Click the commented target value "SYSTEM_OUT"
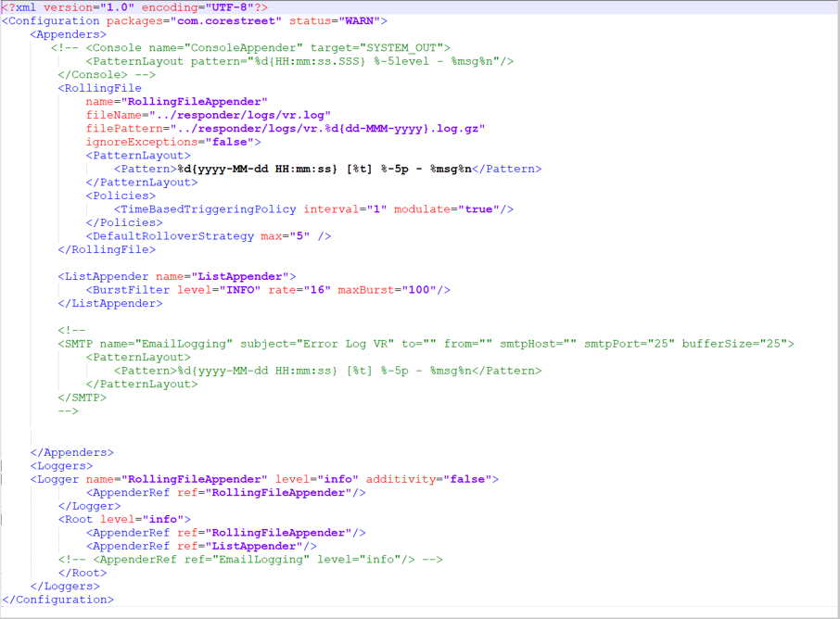The image size is (840, 619). (401, 47)
